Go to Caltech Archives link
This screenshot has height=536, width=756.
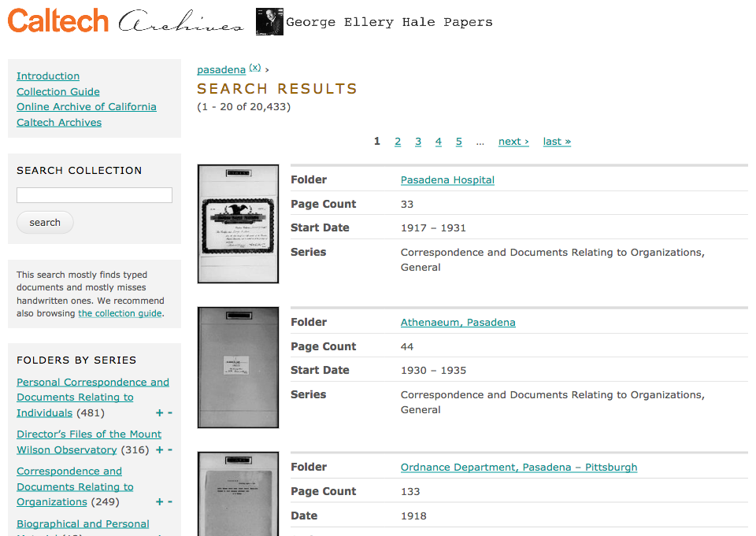[59, 123]
